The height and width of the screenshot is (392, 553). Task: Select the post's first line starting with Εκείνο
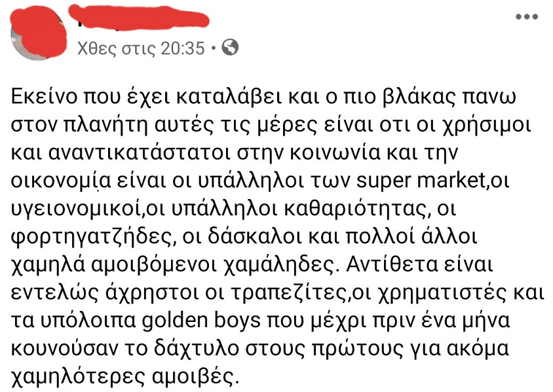pyautogui.click(x=263, y=98)
